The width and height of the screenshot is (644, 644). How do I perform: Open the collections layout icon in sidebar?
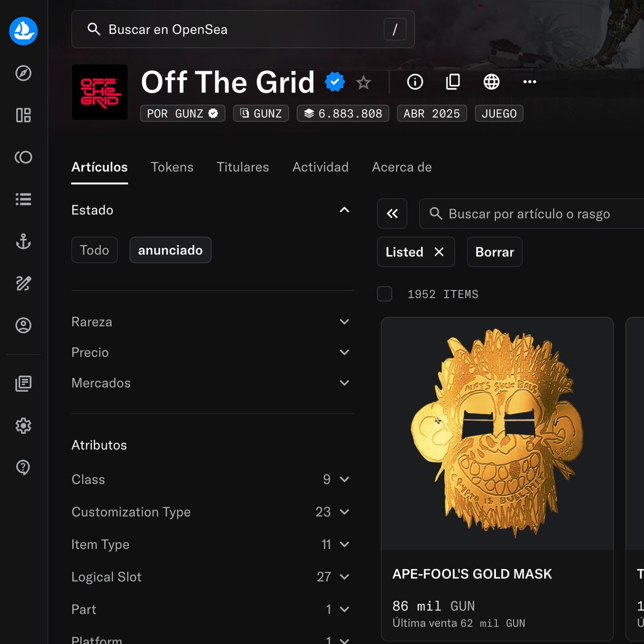click(23, 115)
